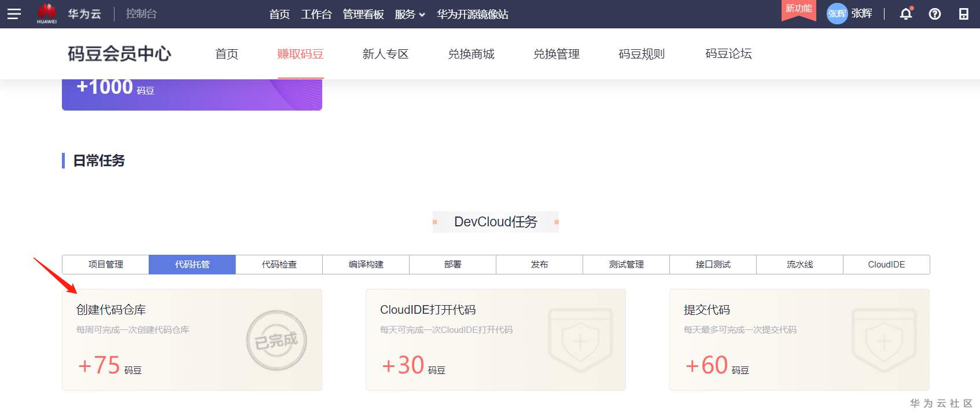Screen dimensions: 980x418
Task: Open 管理看板 in top navigation
Action: tap(363, 14)
